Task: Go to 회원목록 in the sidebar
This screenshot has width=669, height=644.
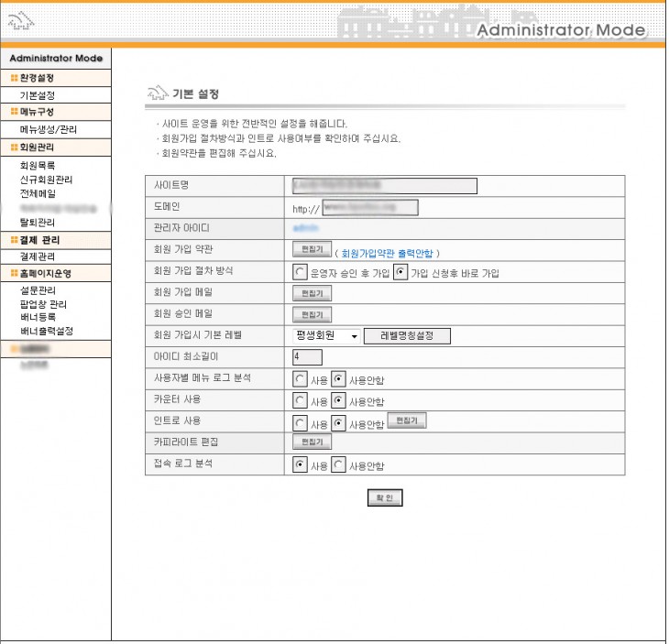Action: (x=38, y=166)
